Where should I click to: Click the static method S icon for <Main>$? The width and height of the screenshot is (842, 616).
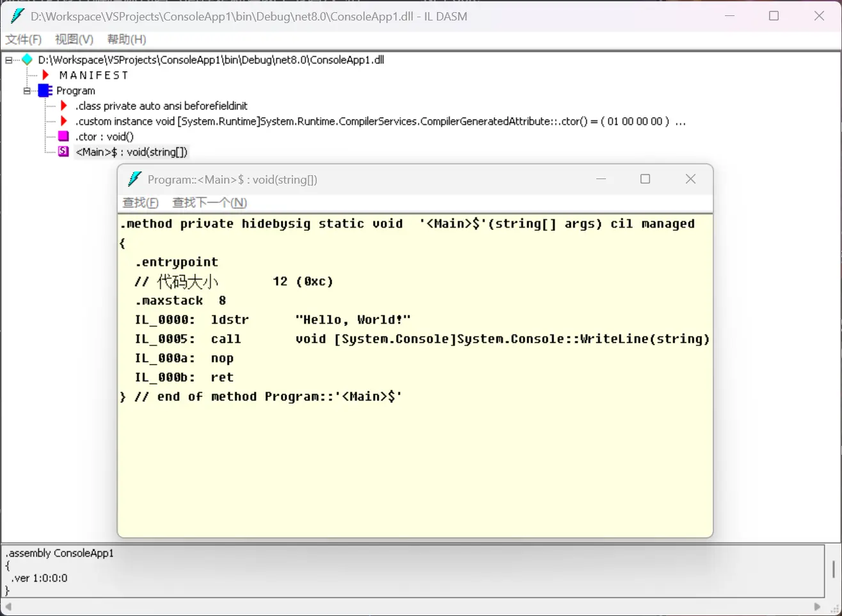63,152
